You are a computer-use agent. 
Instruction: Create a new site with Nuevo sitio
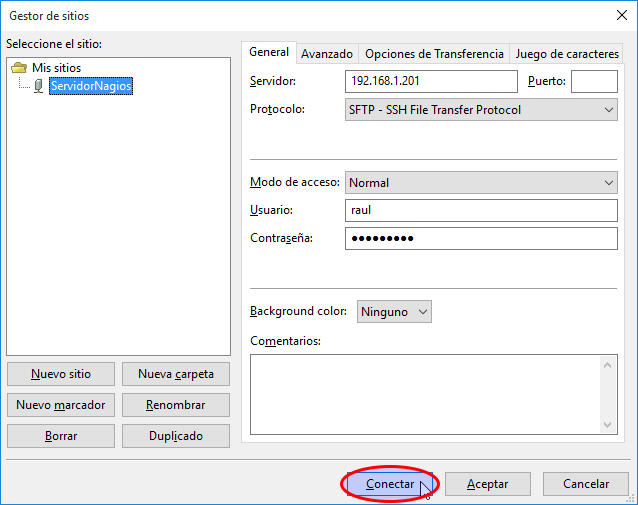(61, 374)
